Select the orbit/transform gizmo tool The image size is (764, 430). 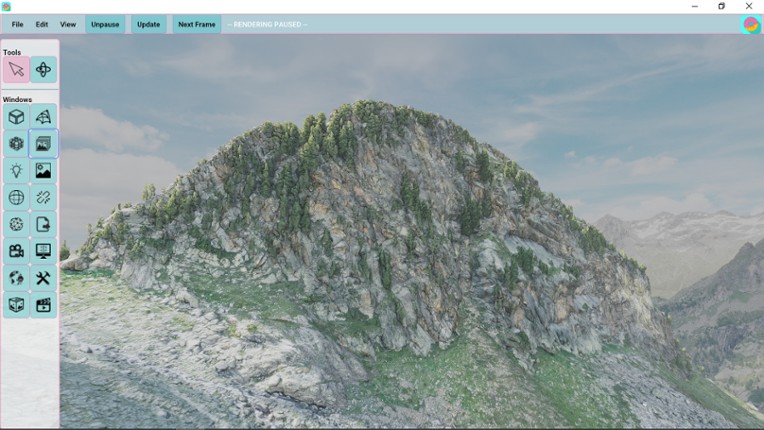point(43,69)
